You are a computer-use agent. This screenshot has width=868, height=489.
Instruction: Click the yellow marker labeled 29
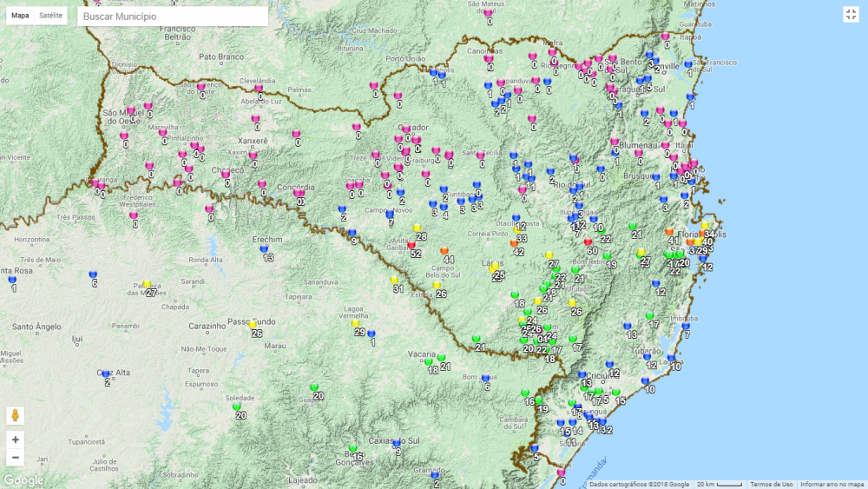click(x=356, y=323)
